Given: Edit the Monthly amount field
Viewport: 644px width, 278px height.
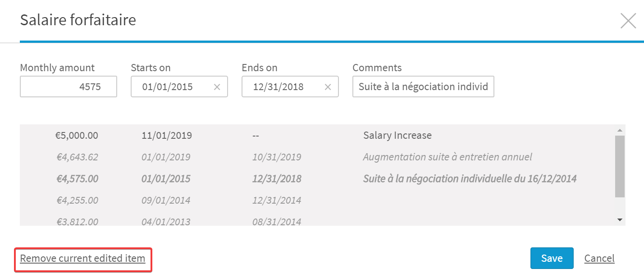Looking at the screenshot, I should click(69, 87).
